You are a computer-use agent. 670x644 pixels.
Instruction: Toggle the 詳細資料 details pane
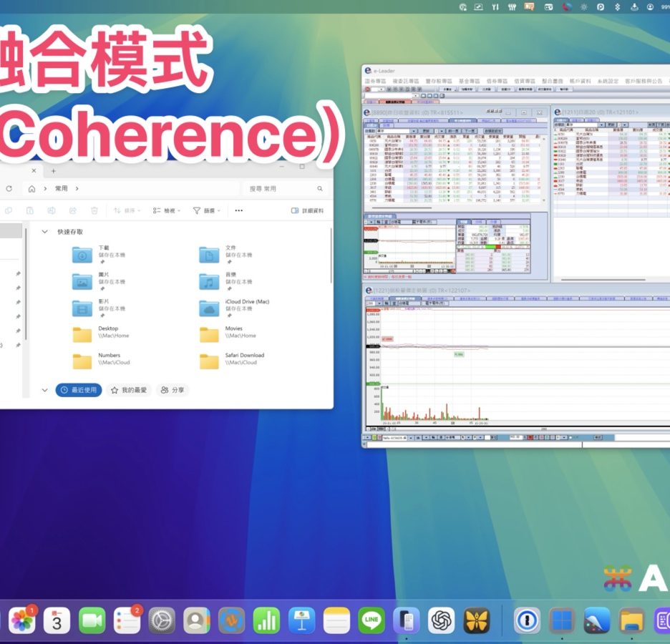pyautogui.click(x=307, y=211)
